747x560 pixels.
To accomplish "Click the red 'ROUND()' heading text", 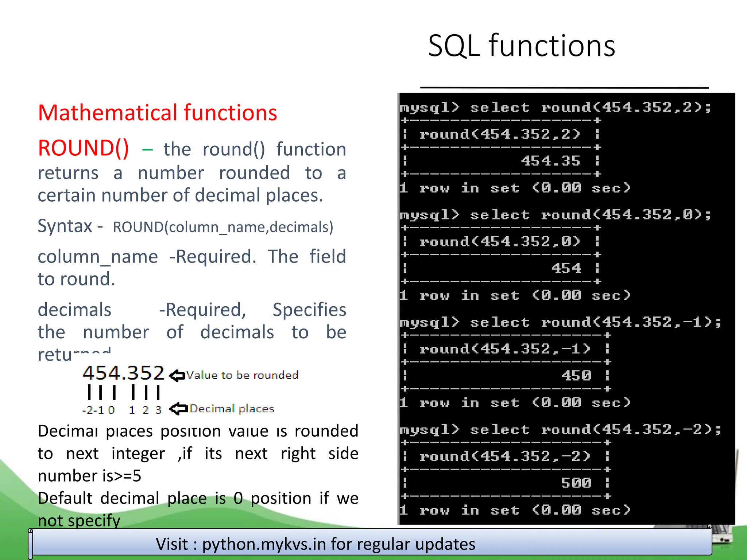I will tap(84, 148).
